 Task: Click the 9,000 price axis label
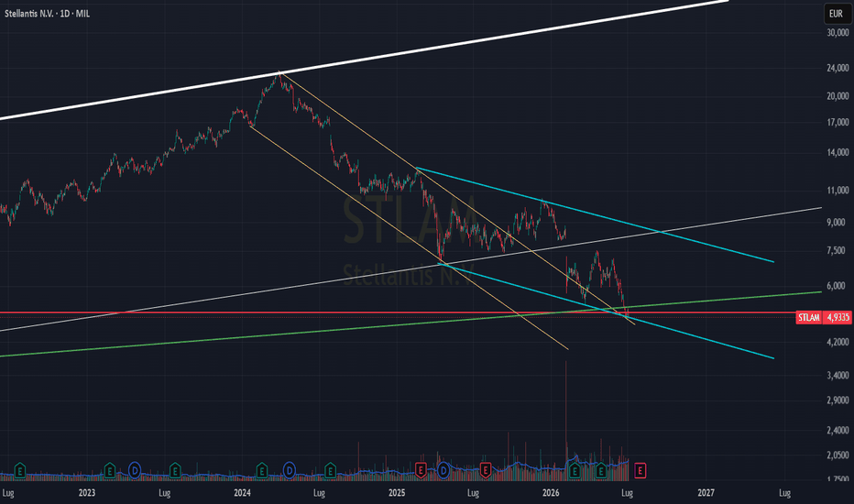[838, 223]
